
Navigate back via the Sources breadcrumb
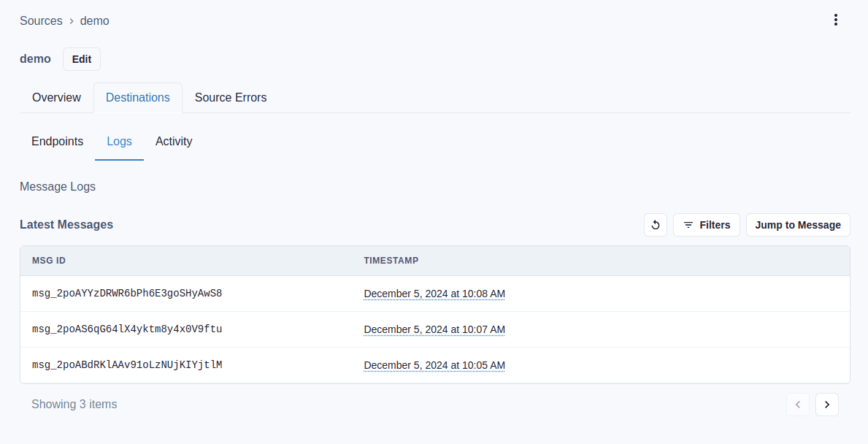tap(41, 20)
